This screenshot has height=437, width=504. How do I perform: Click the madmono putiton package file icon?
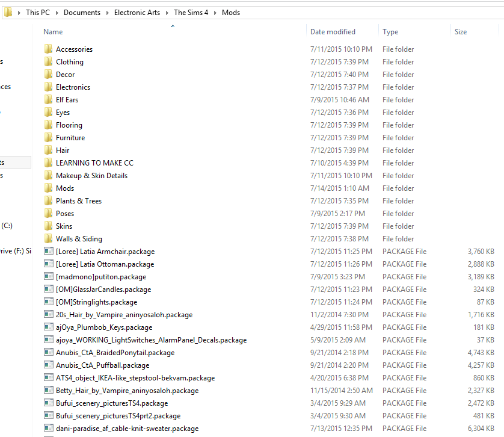tap(49, 276)
